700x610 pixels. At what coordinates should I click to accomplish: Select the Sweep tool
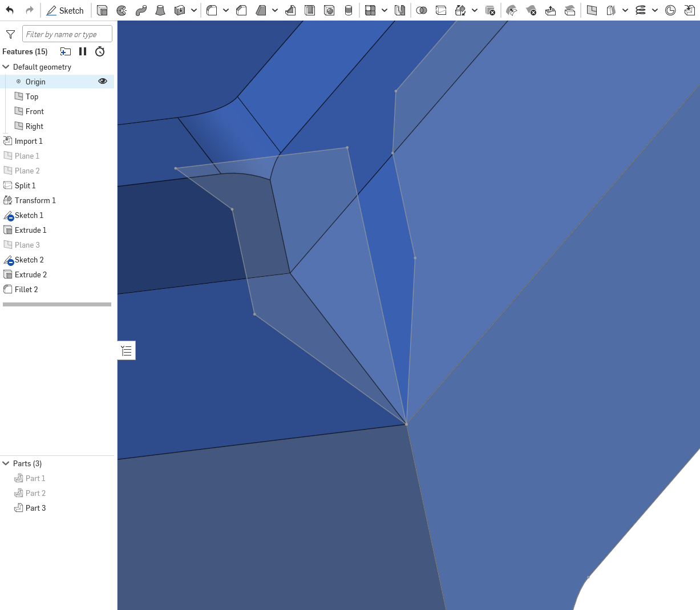tap(141, 10)
